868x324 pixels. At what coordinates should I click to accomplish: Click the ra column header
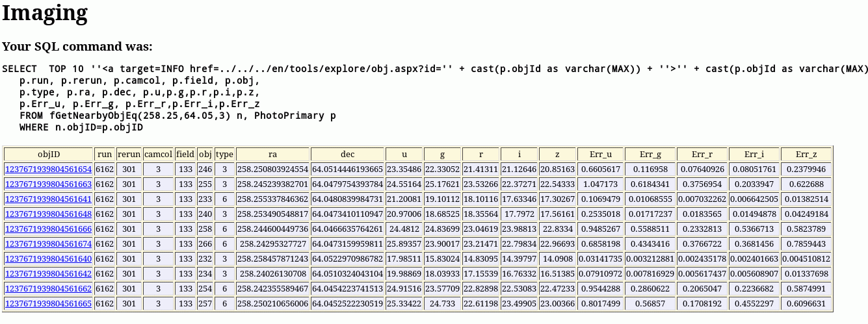coord(272,154)
